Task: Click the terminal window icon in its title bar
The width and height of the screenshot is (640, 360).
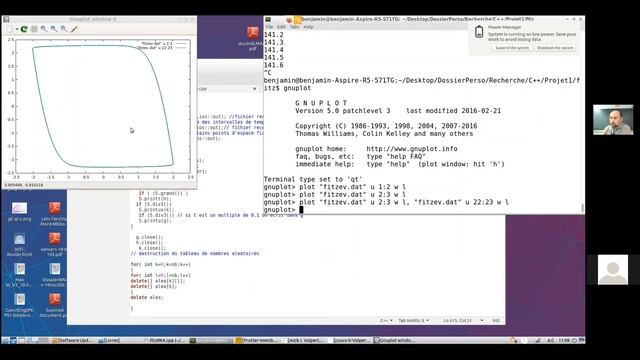Action: tap(268, 19)
